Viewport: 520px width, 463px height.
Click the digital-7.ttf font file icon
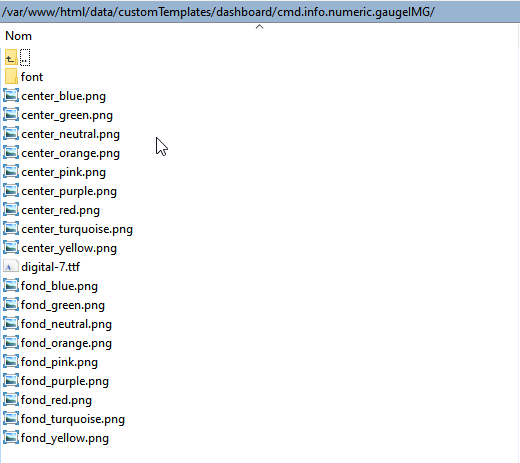pyautogui.click(x=11, y=267)
